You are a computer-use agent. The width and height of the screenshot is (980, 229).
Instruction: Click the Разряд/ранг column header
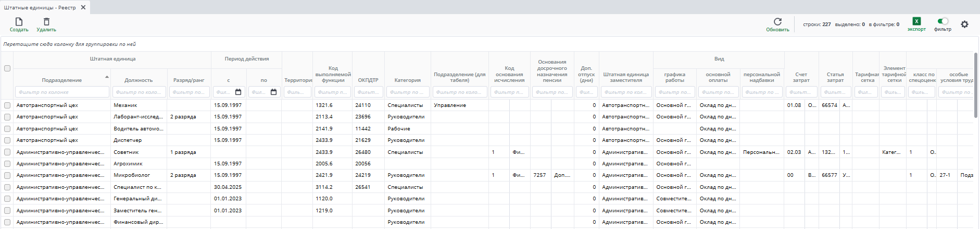pos(189,80)
